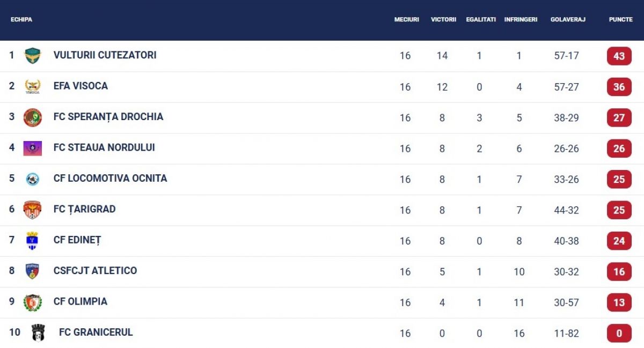Click the red 0 points badge
Viewport: 644px width, 348px height.
point(619,334)
